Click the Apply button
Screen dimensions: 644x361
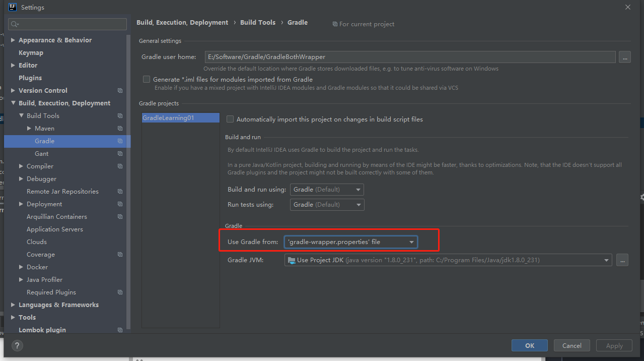coord(614,345)
